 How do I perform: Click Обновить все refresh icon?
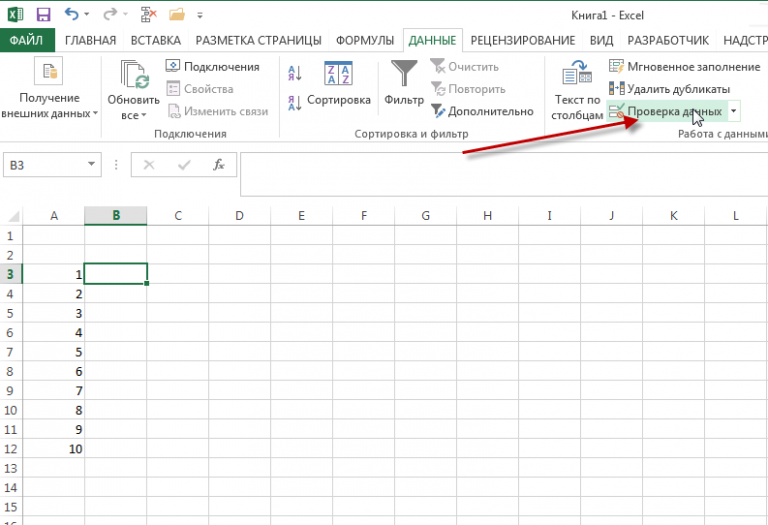coord(133,76)
